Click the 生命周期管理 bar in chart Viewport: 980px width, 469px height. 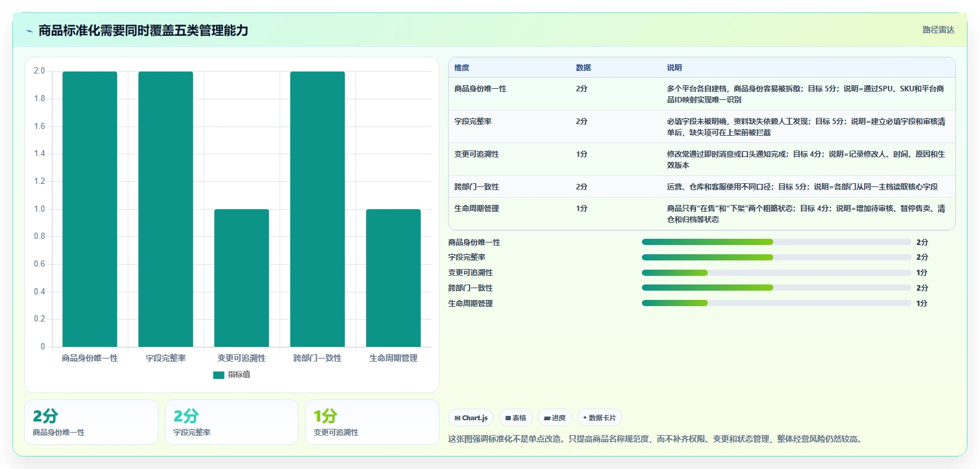coord(393,278)
